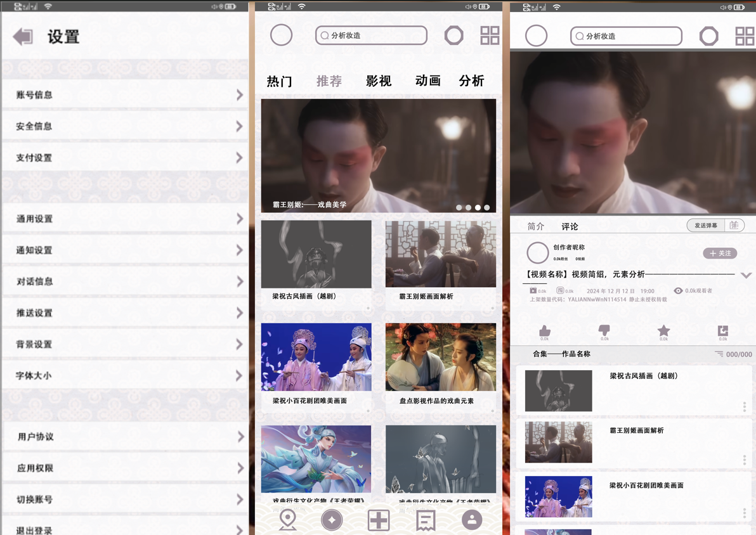Expand the 推送设置 row chevron
Viewport: 756px width, 535px height.
coord(240,313)
